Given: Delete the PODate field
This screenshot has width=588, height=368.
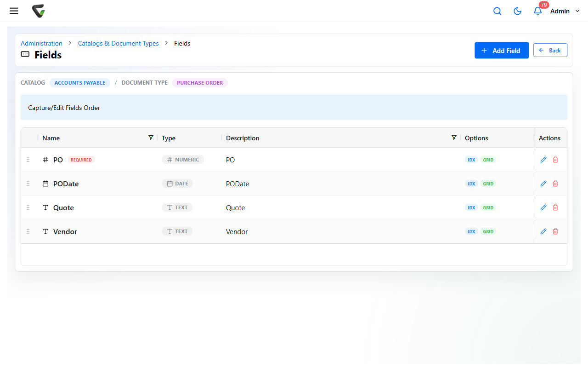Looking at the screenshot, I should pyautogui.click(x=555, y=184).
